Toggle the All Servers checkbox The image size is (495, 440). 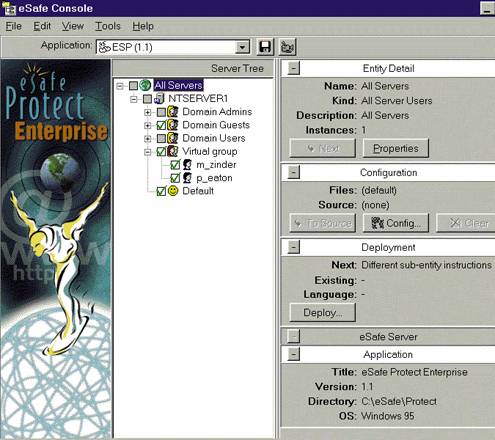[x=133, y=86]
